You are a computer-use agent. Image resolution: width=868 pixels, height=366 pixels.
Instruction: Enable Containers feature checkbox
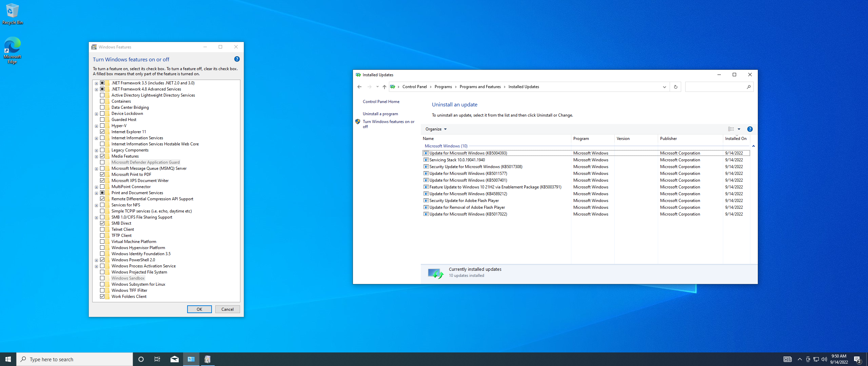102,101
